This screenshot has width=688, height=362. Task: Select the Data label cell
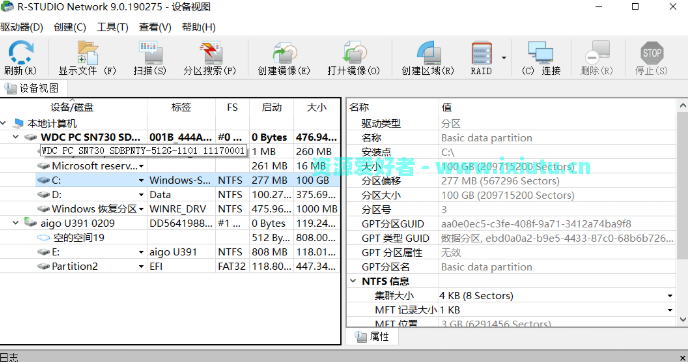[x=181, y=194]
